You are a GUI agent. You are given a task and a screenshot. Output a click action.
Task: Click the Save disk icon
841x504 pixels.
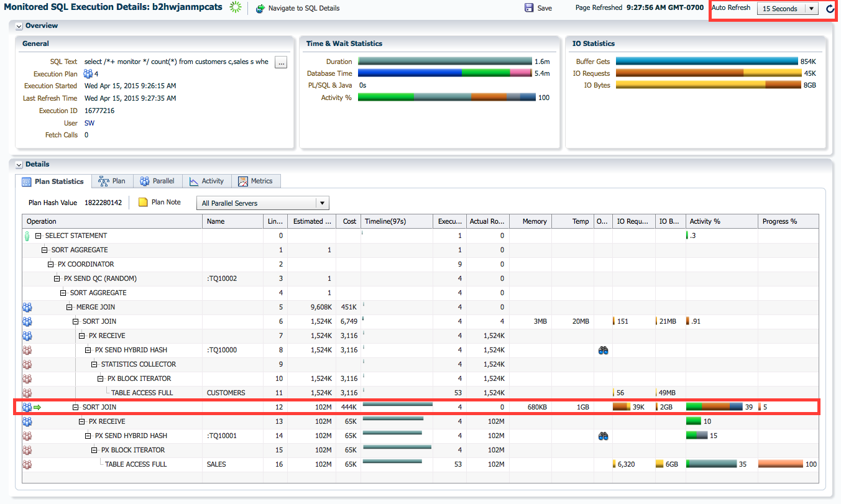tap(529, 8)
